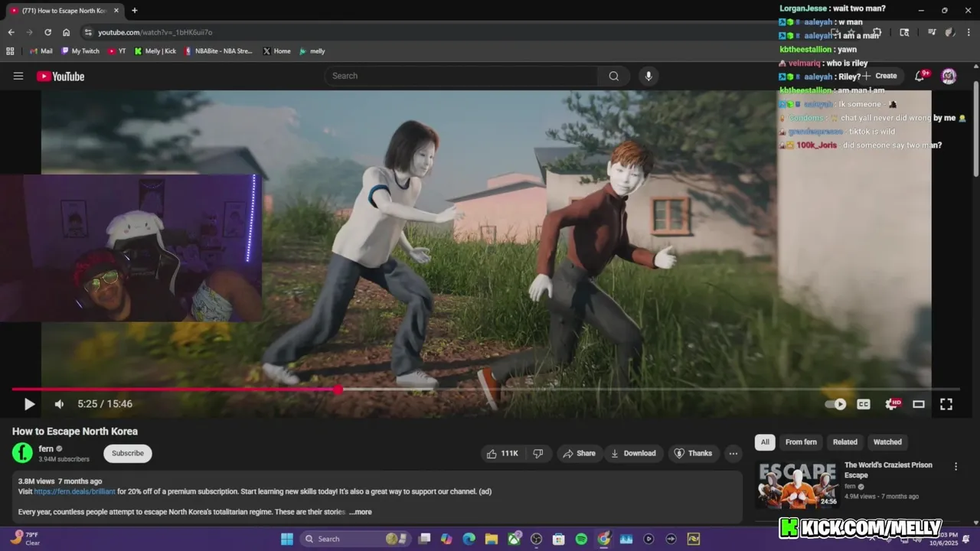Go back in the browser
980x551 pixels.
pyautogui.click(x=11, y=32)
